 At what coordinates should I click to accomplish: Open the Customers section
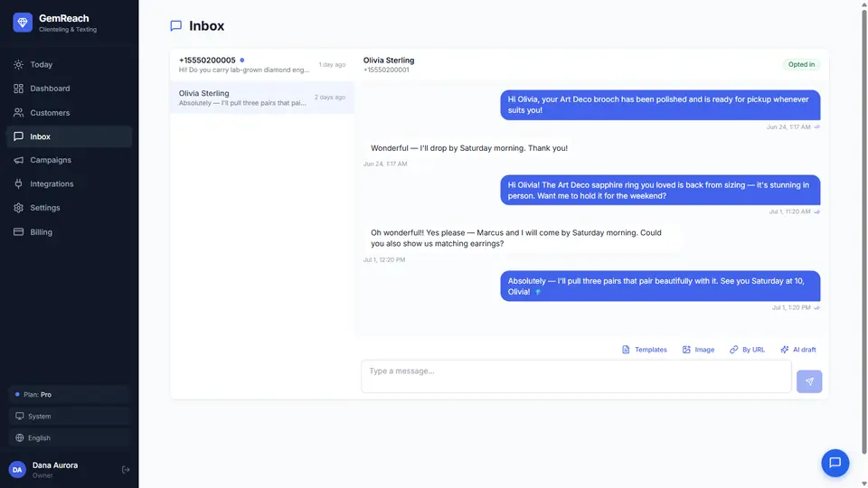pos(70,113)
